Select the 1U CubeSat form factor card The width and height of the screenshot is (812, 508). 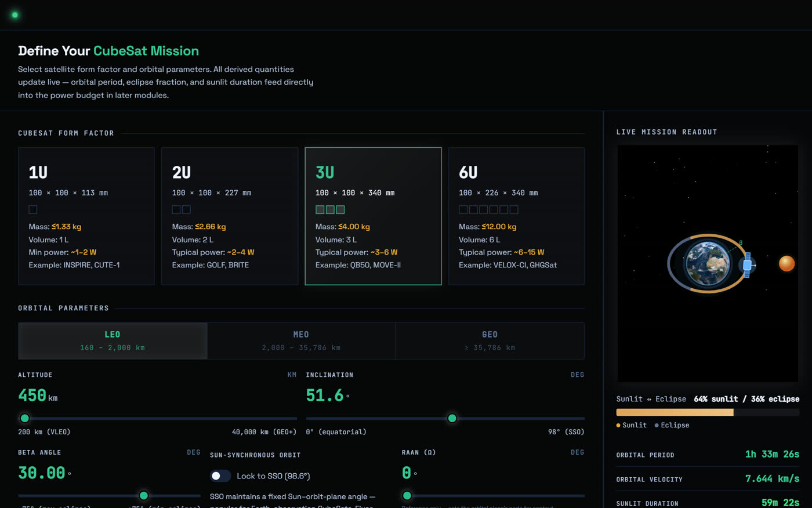(86, 216)
